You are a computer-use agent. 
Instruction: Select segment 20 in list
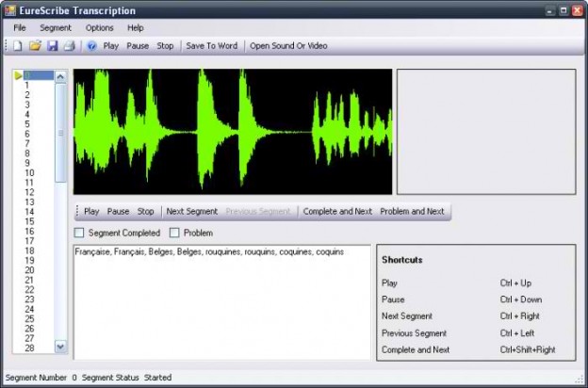(29, 270)
